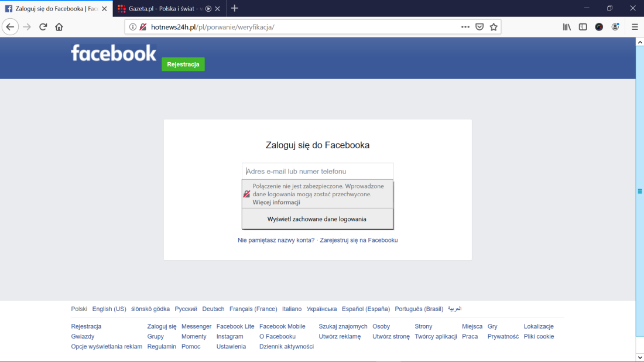Switch language to Русский
This screenshot has height=362, width=644.
coord(186,309)
